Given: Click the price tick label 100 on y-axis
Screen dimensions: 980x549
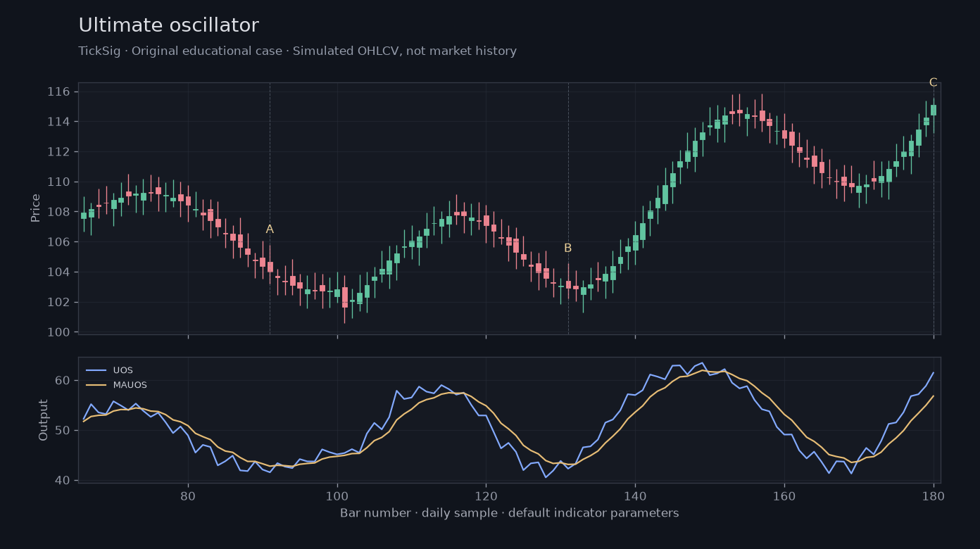Looking at the screenshot, I should pos(59,332).
